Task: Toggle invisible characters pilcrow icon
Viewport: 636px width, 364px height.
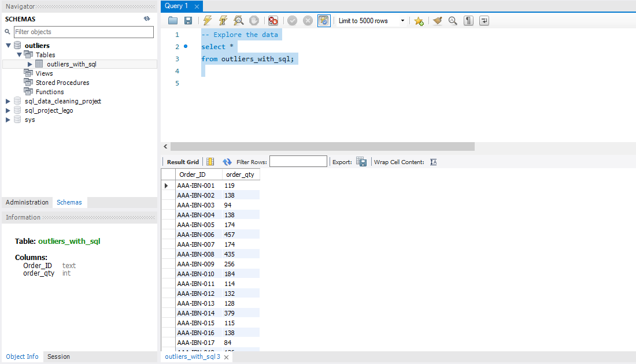Action: [x=468, y=21]
